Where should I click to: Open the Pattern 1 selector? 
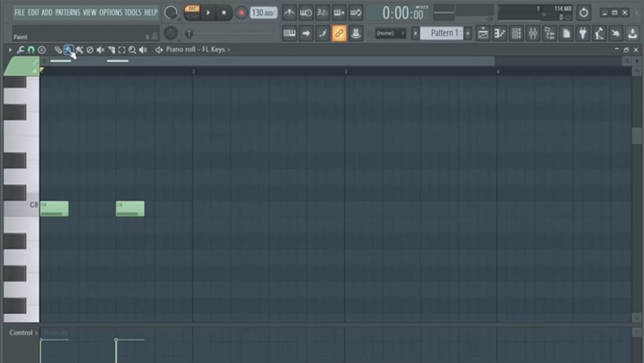tap(441, 33)
